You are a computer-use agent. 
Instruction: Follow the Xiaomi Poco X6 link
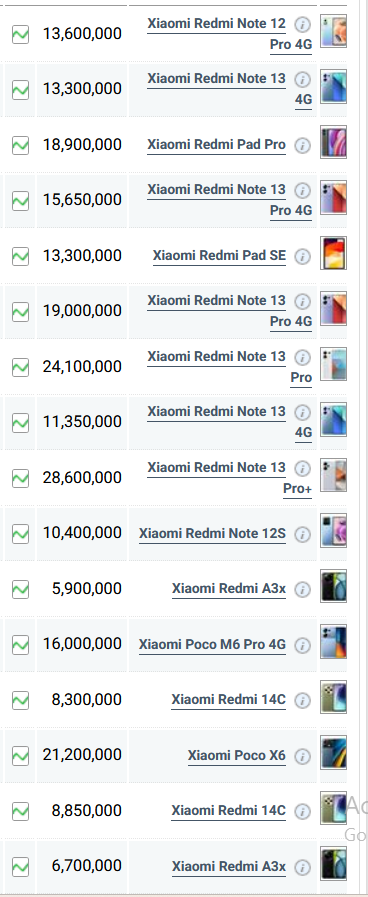[x=236, y=756]
